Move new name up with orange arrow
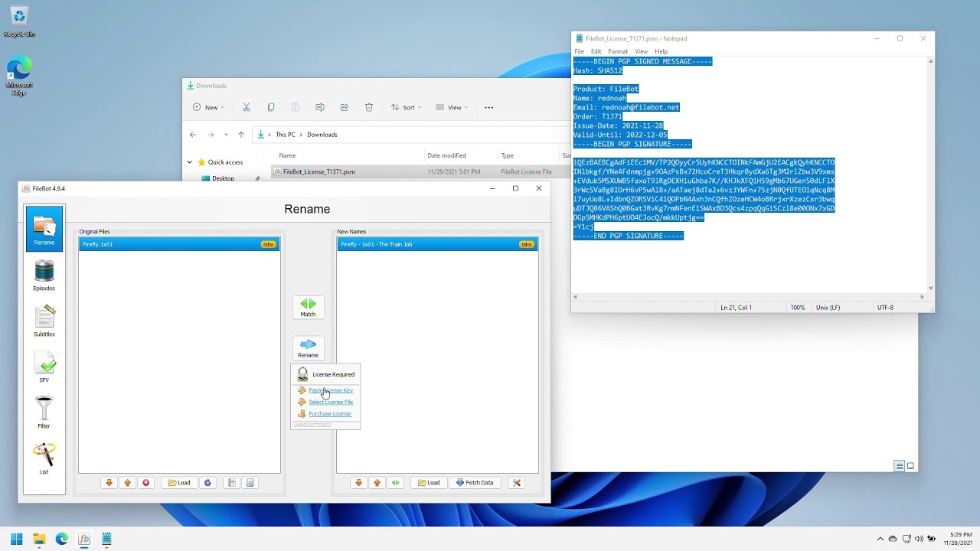The height and width of the screenshot is (551, 980). 377,483
